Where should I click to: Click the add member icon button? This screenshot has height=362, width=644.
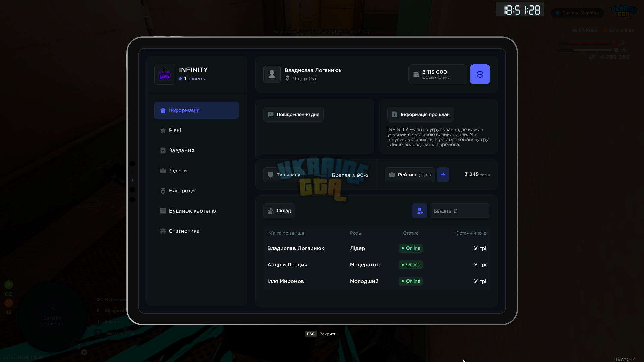[x=419, y=211]
